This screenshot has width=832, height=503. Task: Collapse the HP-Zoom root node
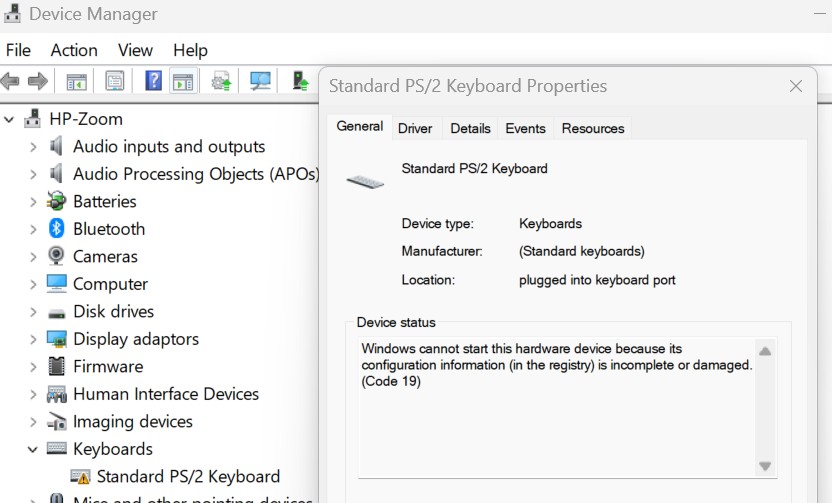9,119
